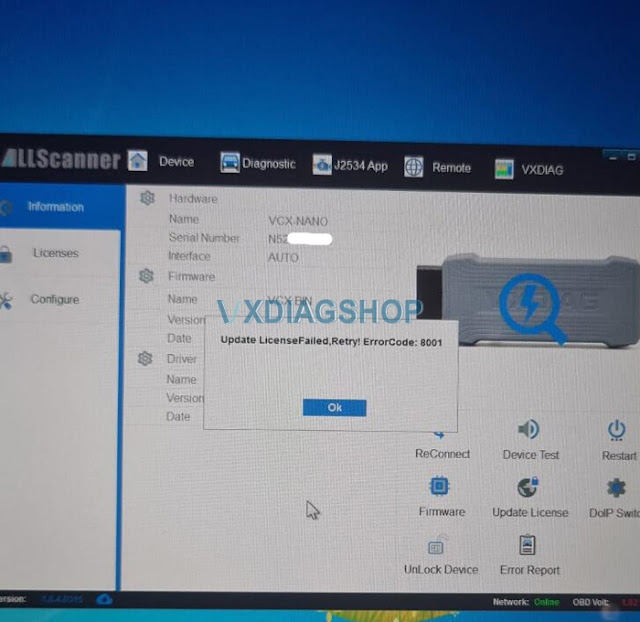Click the DoIP Switch gear icon

616,487
